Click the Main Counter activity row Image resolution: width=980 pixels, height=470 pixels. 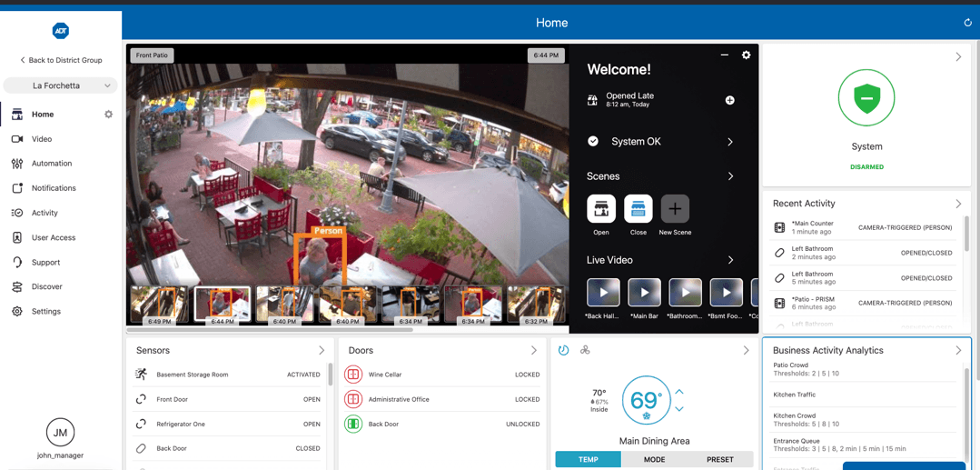click(x=863, y=228)
